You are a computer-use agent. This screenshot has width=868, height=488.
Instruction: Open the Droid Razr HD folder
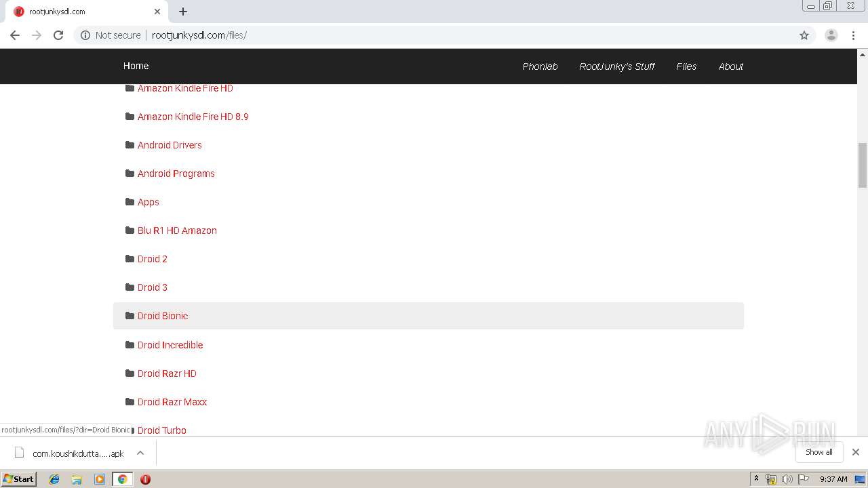click(167, 373)
